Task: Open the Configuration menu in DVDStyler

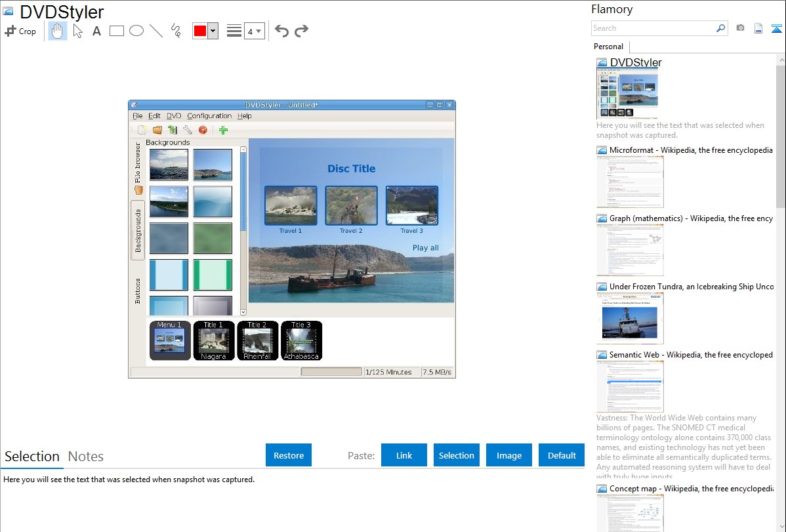Action: click(x=209, y=116)
